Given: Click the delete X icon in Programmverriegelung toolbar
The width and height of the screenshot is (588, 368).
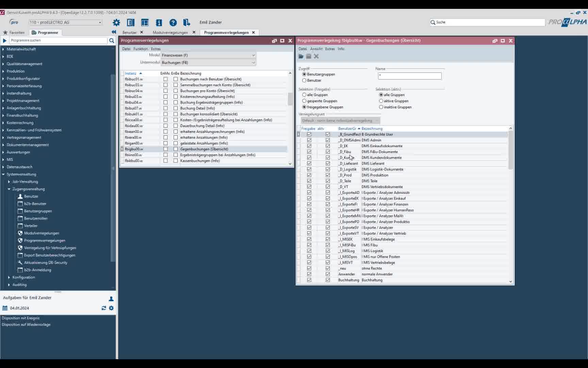Looking at the screenshot, I should [x=316, y=56].
